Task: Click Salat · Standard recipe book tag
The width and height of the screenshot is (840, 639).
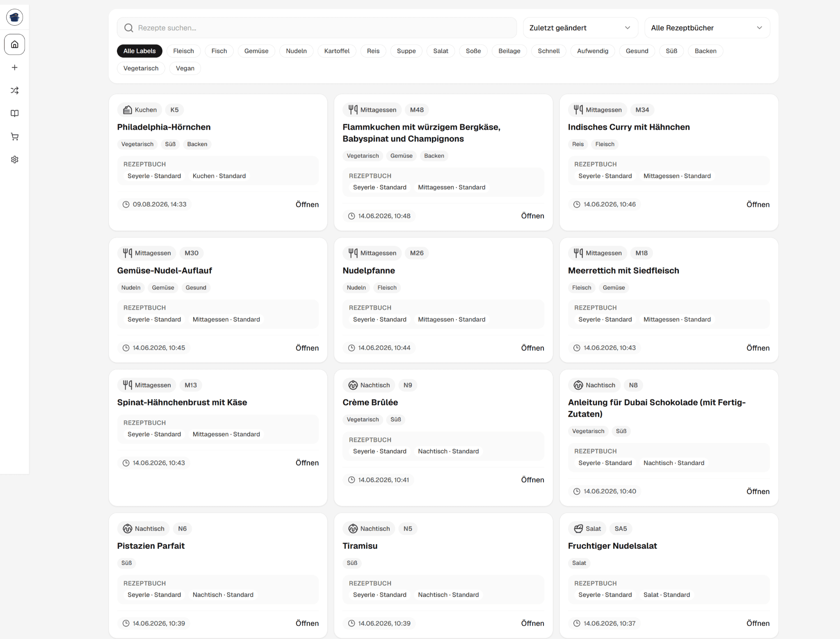Action: (667, 595)
